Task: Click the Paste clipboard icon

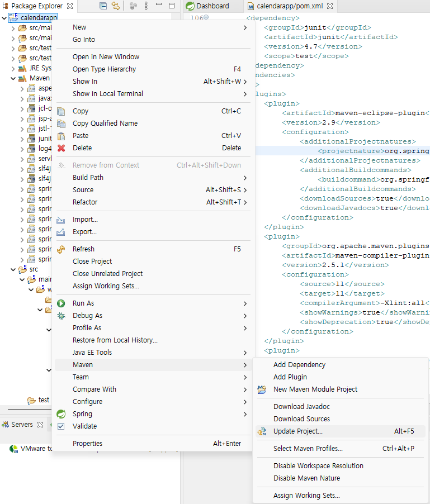Action: click(x=61, y=136)
